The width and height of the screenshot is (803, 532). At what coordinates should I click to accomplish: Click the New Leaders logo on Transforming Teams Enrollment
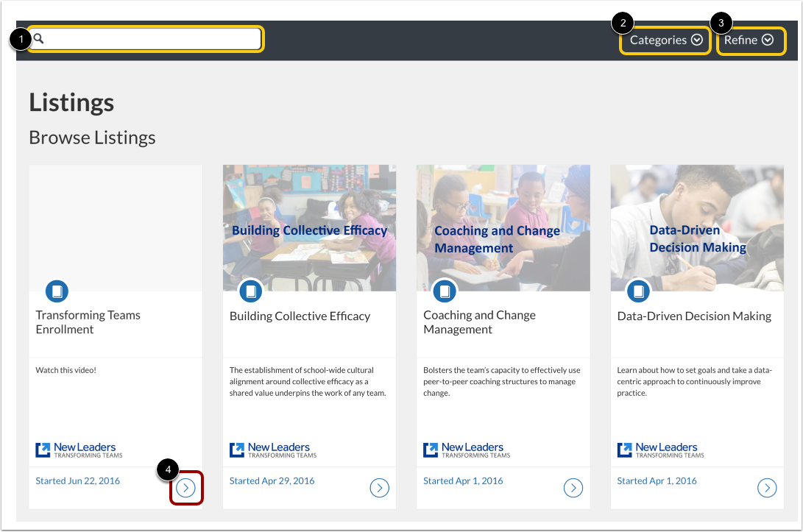coord(77,449)
